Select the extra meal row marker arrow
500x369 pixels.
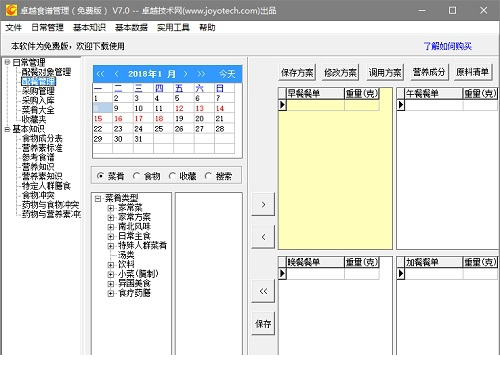point(401,274)
